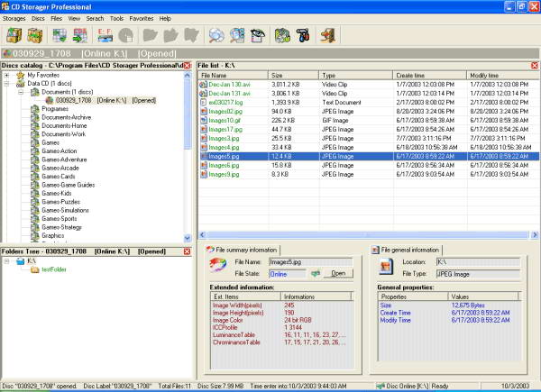Screen dimensions: 541x392
Task: Click the green map tool toolbar icon
Action: click(x=282, y=35)
